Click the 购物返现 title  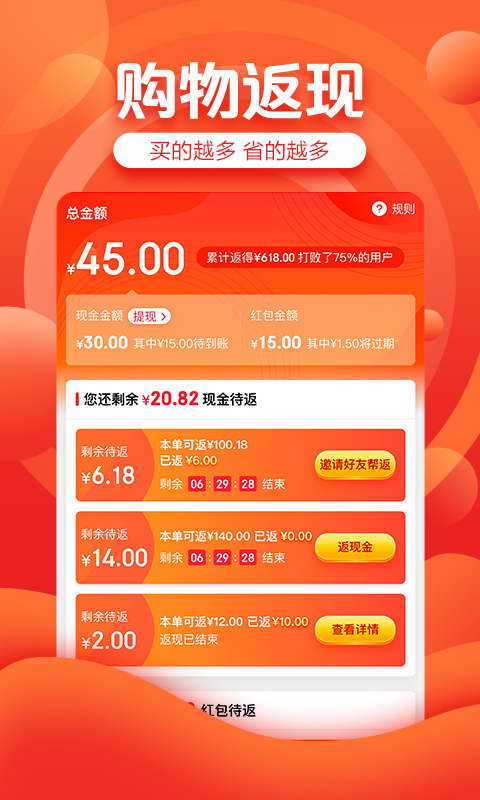240,91
